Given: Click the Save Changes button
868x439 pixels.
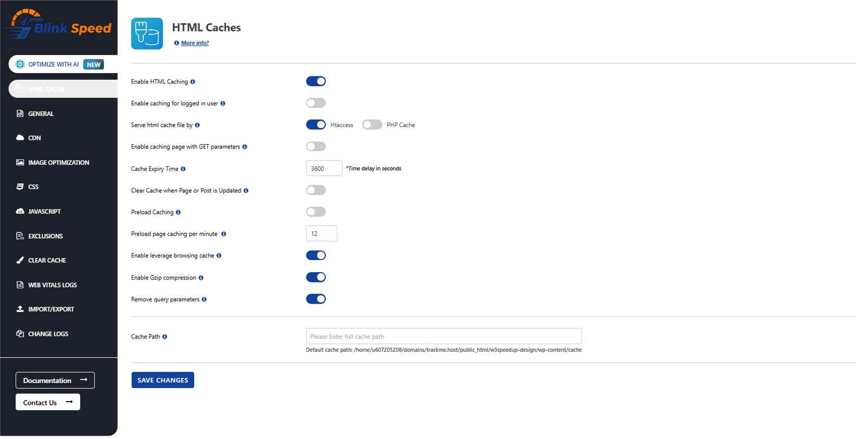Looking at the screenshot, I should (163, 380).
